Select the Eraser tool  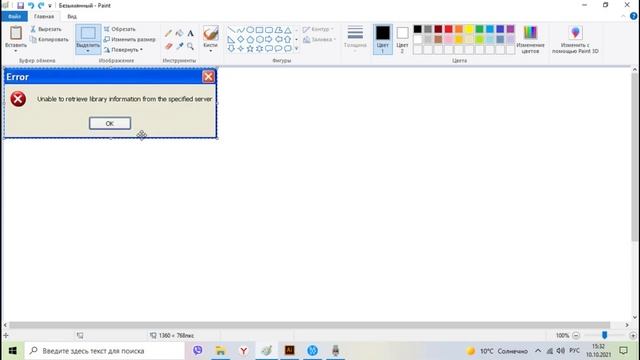tap(168, 46)
